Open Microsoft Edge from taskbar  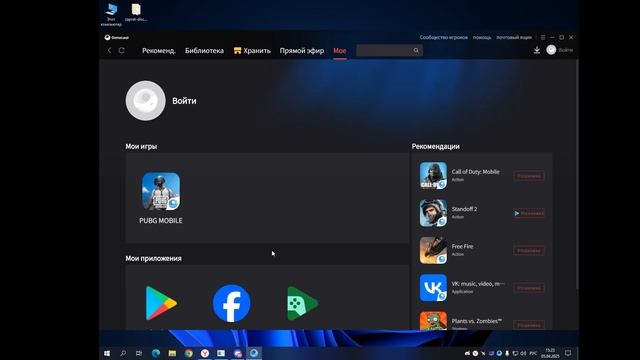pyautogui.click(x=156, y=353)
